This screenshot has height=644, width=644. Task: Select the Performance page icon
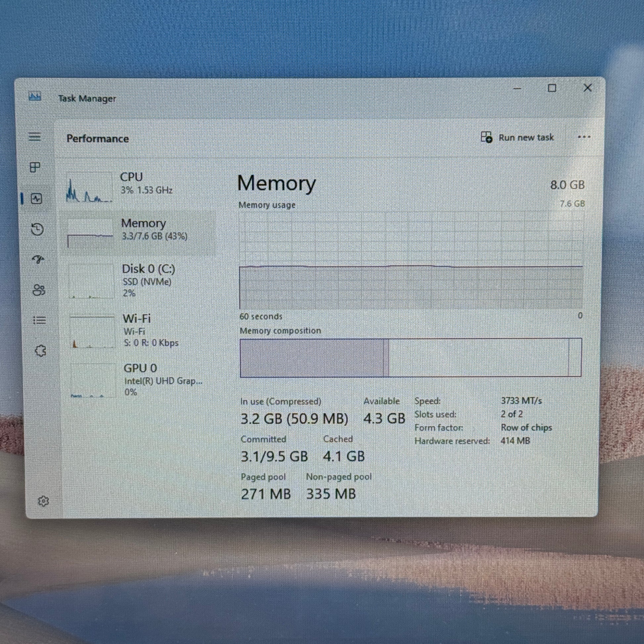[x=37, y=199]
